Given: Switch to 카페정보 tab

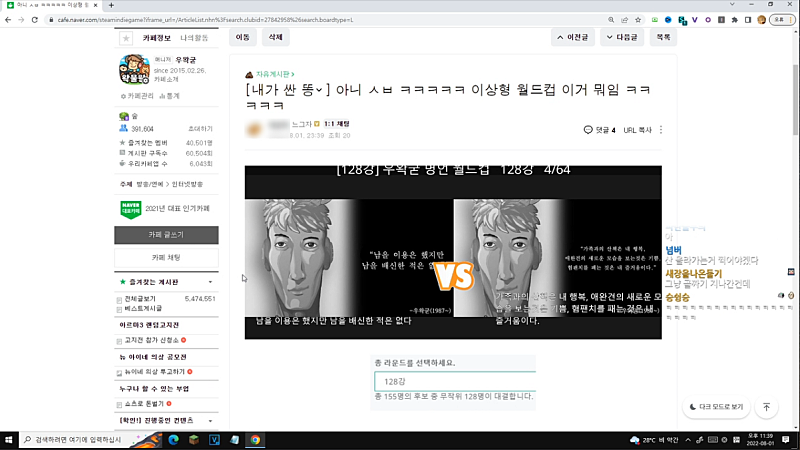Looking at the screenshot, I should pyautogui.click(x=157, y=38).
